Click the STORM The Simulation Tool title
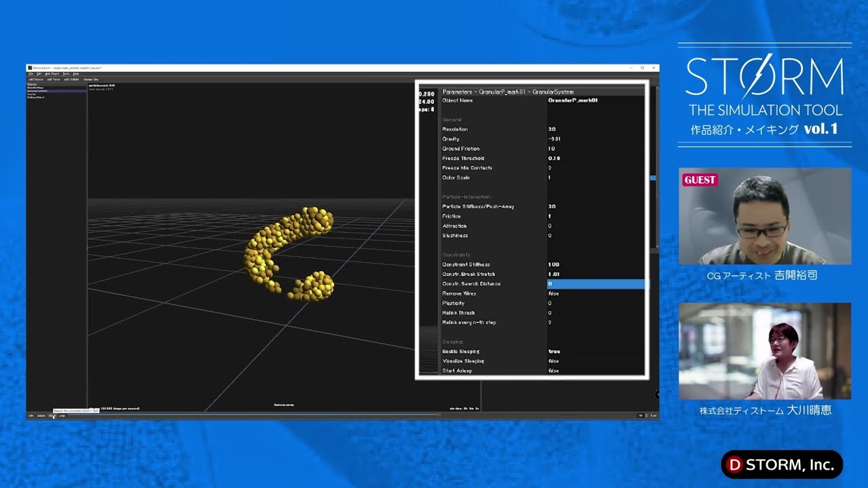The width and height of the screenshot is (868, 488). (x=765, y=86)
